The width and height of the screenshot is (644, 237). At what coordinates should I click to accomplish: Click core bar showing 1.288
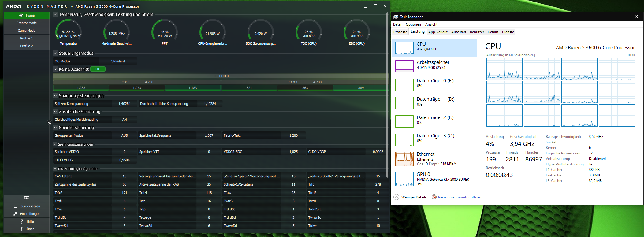tap(81, 88)
